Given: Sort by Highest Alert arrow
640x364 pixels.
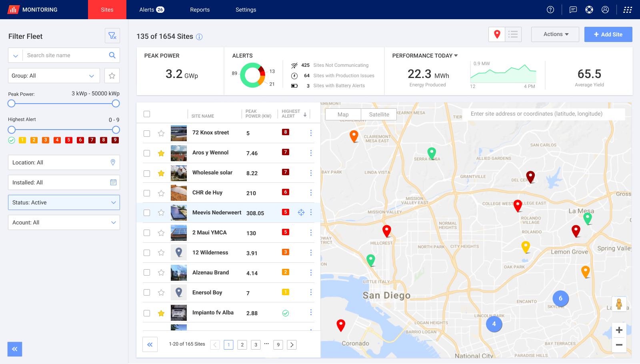Looking at the screenshot, I should click(305, 115).
